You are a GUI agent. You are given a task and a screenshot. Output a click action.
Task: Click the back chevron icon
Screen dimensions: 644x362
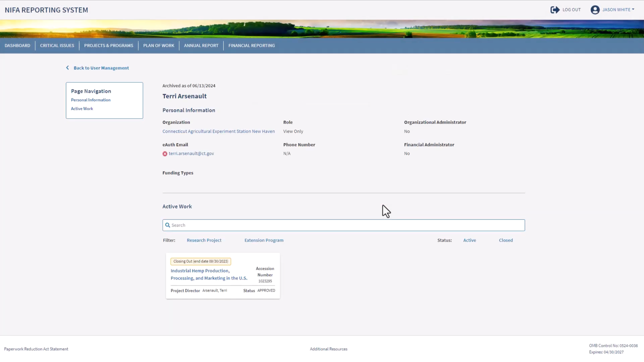(67, 68)
